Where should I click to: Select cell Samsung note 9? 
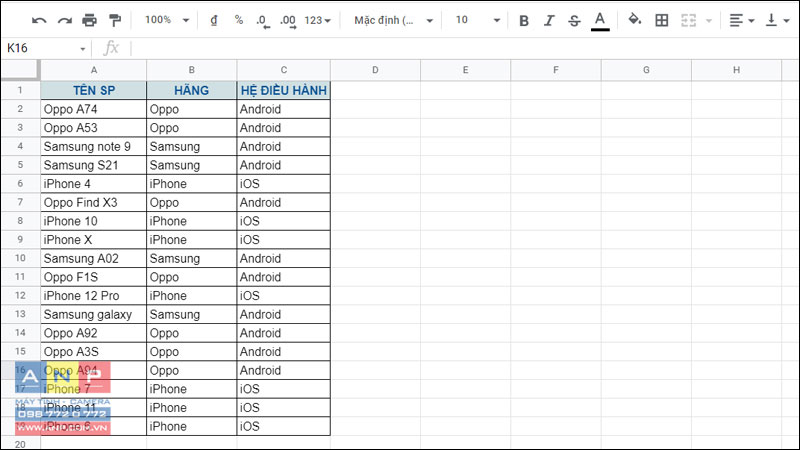coord(94,146)
